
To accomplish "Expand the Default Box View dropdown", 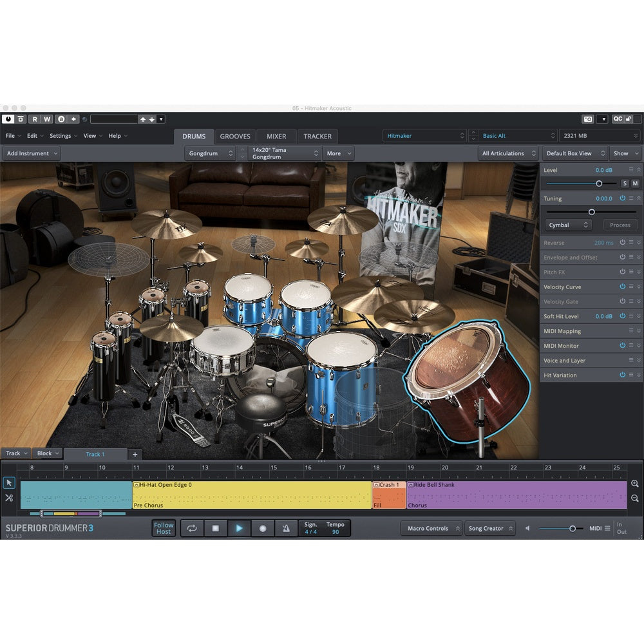I will click(574, 153).
